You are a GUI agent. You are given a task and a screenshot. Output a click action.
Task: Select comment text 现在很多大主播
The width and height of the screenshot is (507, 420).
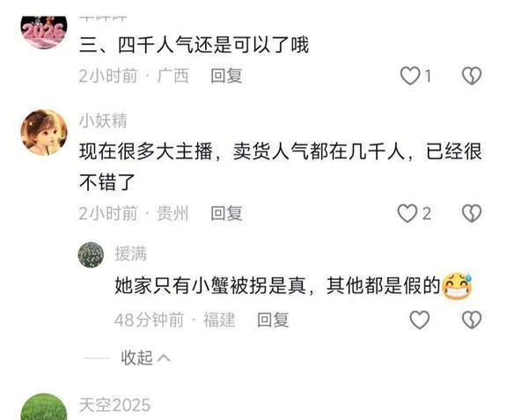tap(146, 151)
